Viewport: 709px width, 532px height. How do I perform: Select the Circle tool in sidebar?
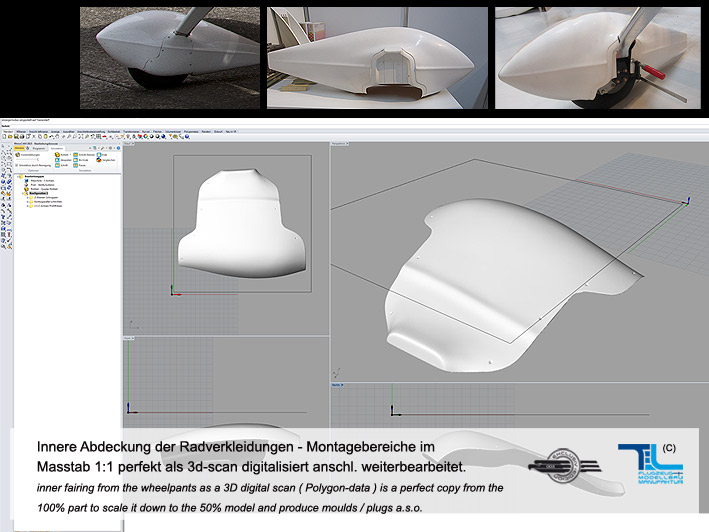[3, 158]
